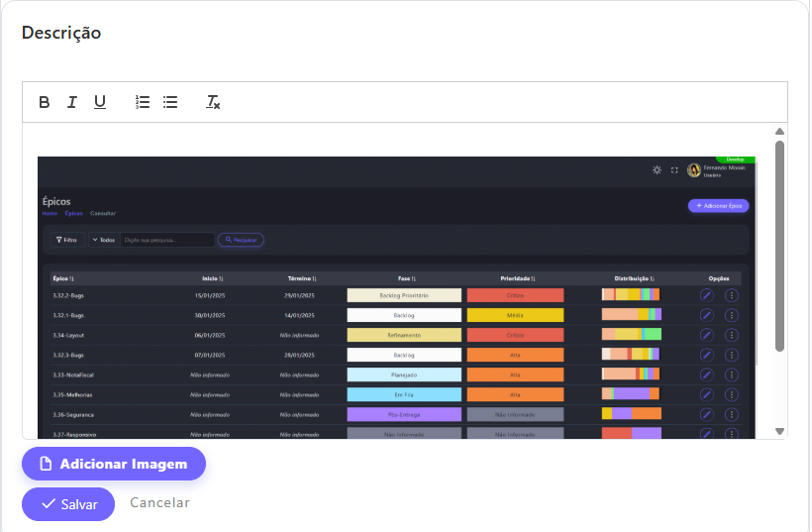
Task: Toggle italic formatting in the editor
Action: pyautogui.click(x=71, y=102)
